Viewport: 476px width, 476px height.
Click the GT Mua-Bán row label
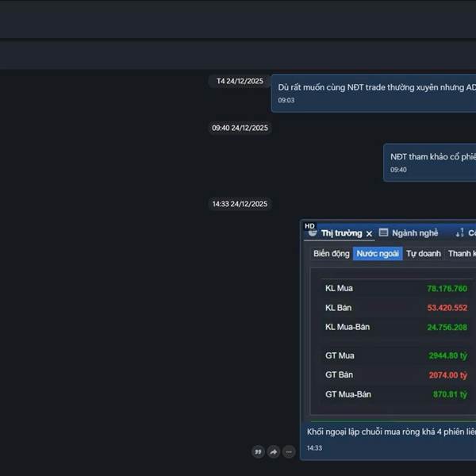point(348,394)
